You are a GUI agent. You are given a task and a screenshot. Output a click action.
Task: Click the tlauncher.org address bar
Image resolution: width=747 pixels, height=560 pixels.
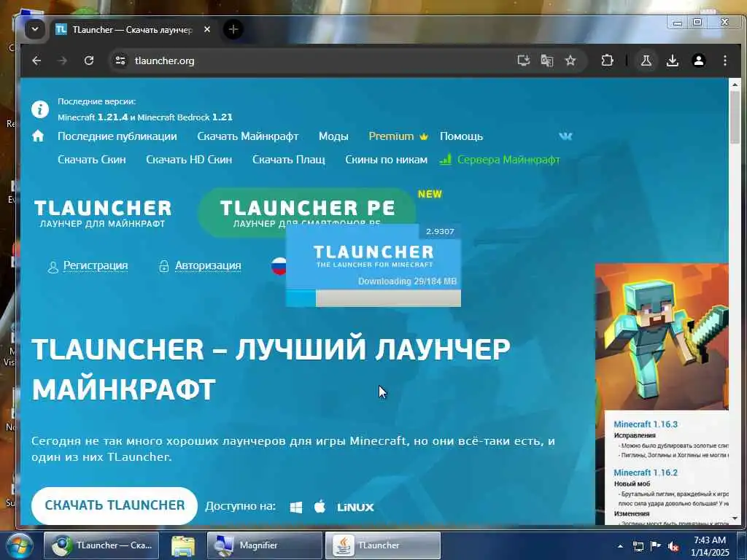click(309, 61)
